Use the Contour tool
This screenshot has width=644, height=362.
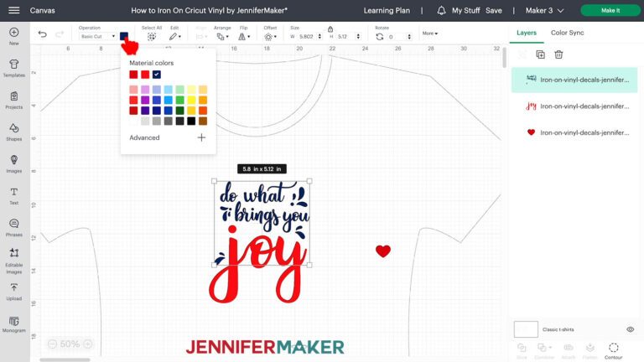point(613,350)
